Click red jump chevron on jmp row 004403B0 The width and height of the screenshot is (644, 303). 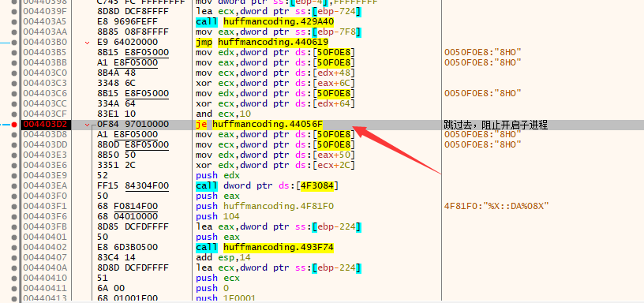[x=87, y=43]
